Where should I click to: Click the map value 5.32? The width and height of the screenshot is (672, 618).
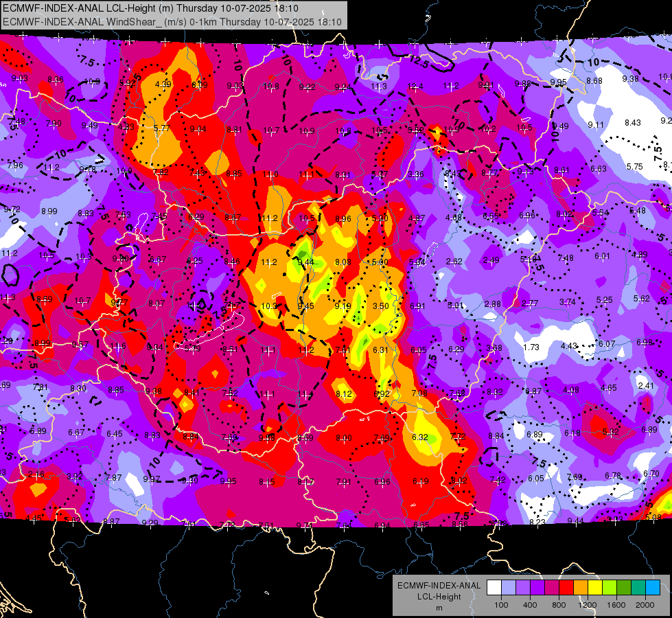pyautogui.click(x=610, y=431)
